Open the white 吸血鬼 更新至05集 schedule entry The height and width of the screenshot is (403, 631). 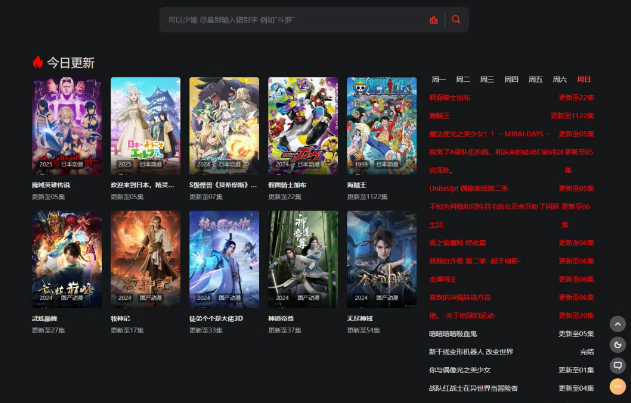coord(511,334)
